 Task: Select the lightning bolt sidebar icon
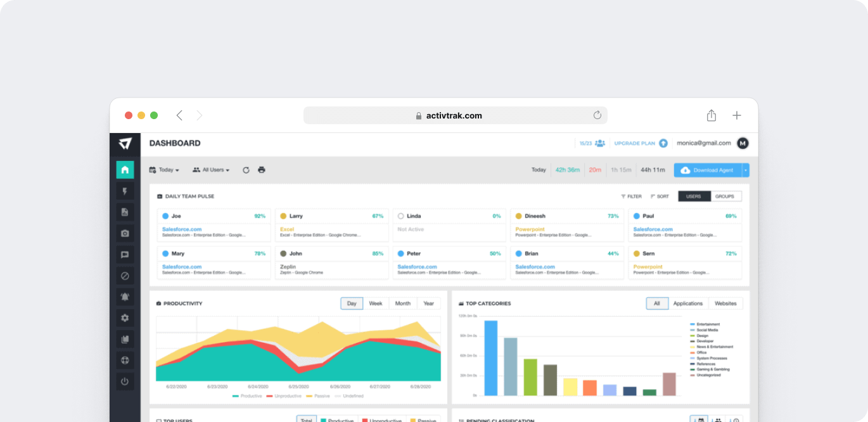point(125,191)
